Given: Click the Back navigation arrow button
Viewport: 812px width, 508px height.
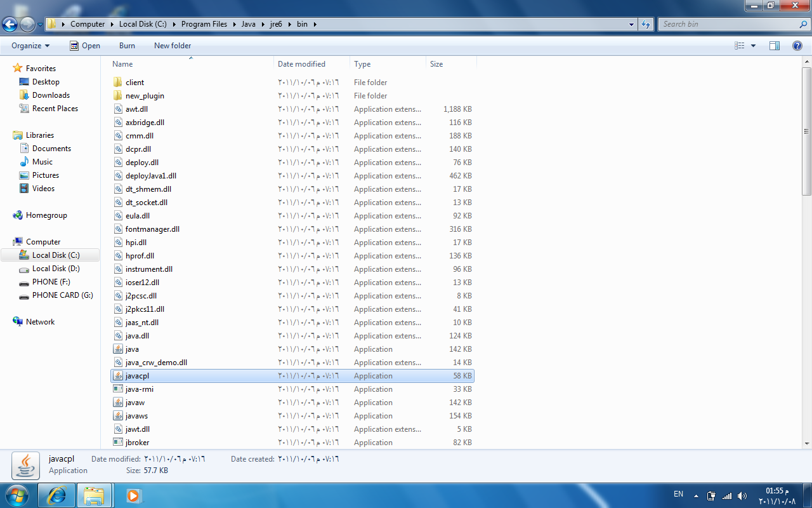Looking at the screenshot, I should tap(10, 25).
